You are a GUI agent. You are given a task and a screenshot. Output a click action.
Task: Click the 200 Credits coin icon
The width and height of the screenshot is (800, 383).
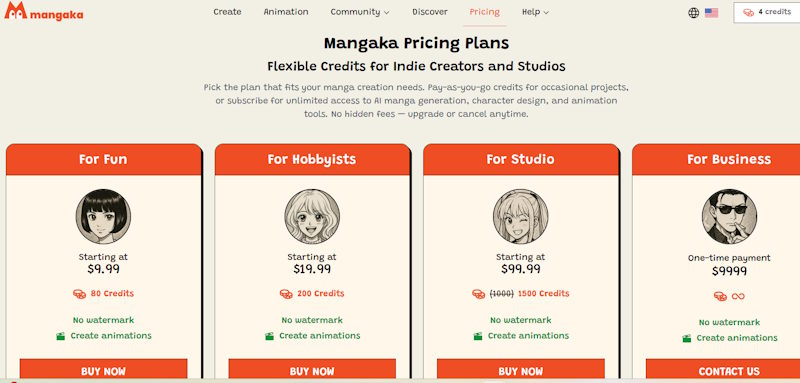point(286,294)
